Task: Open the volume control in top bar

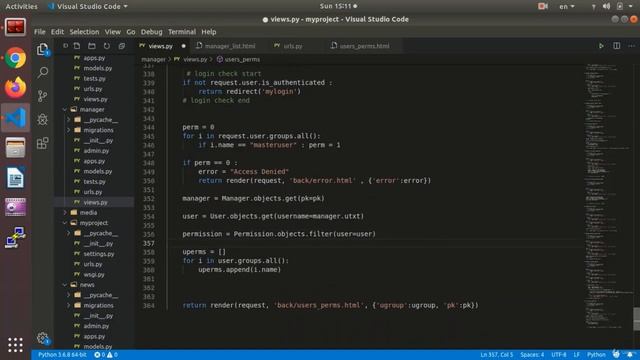Action: [607, 6]
